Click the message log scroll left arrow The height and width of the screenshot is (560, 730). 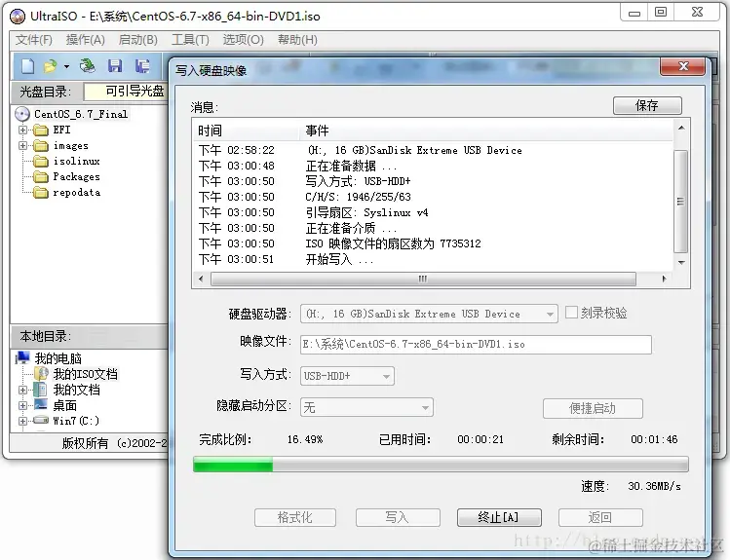click(x=201, y=280)
